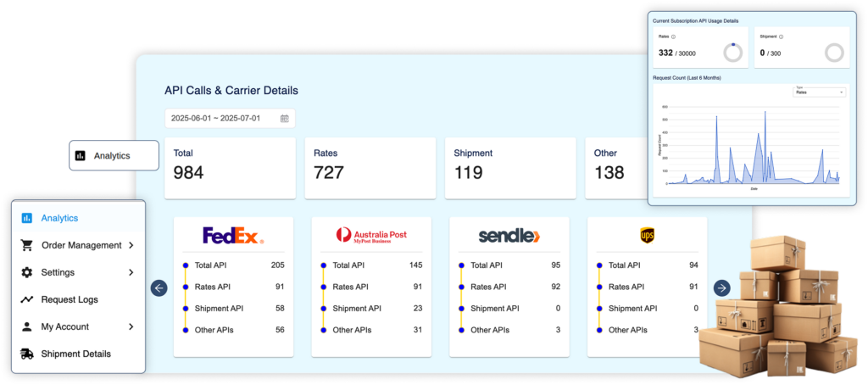Image resolution: width=868 pixels, height=385 pixels.
Task: Expand the Settings chevron
Action: [131, 272]
